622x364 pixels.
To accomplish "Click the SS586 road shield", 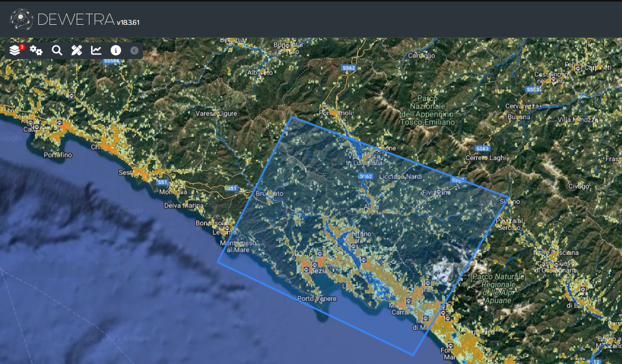I will [111, 61].
